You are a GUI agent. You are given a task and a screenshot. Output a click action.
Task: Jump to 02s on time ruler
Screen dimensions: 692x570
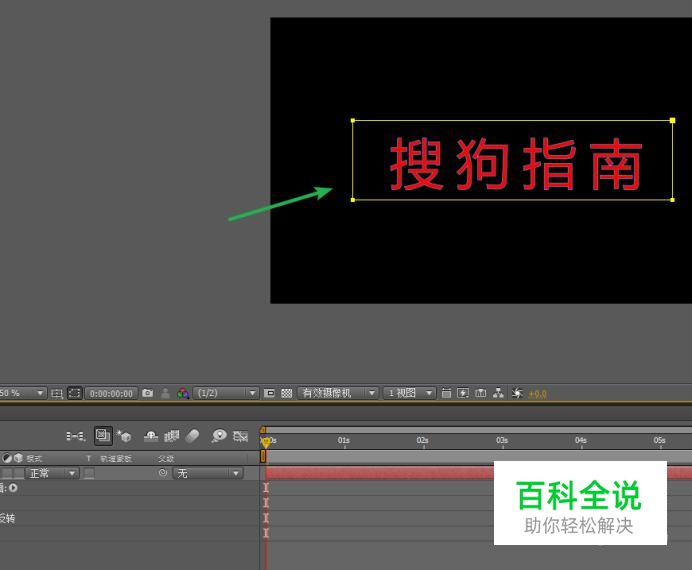[423, 441]
